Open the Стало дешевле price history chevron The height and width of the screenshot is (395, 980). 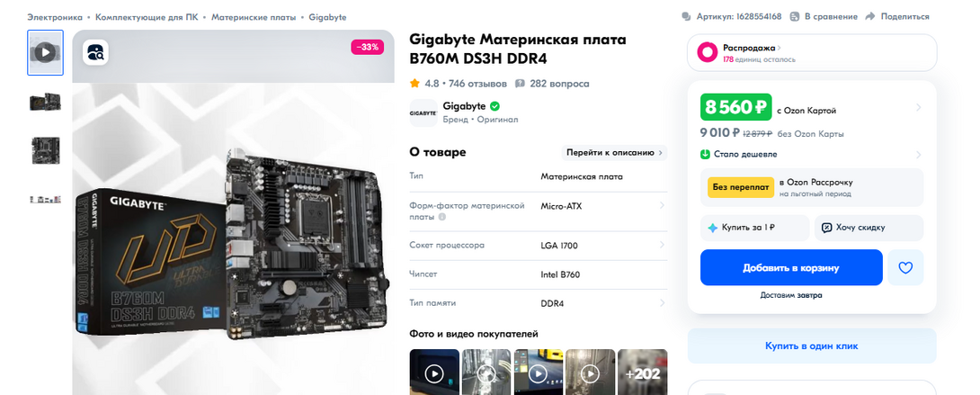click(x=918, y=155)
